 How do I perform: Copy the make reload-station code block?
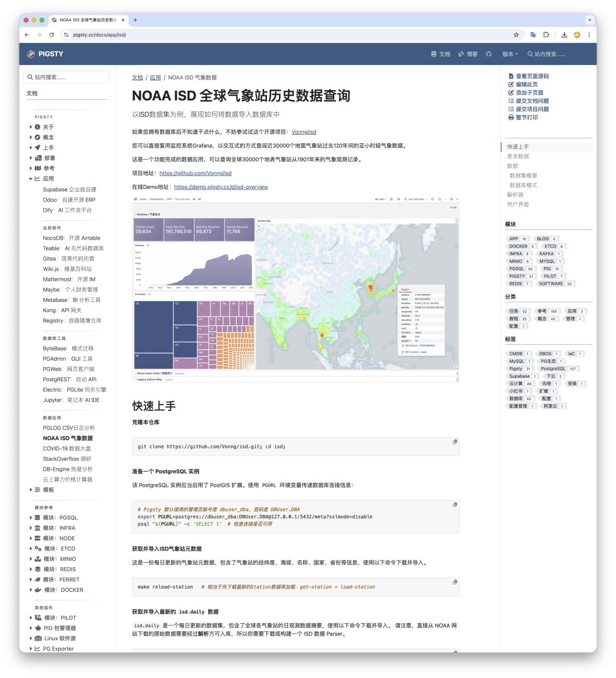point(455,582)
